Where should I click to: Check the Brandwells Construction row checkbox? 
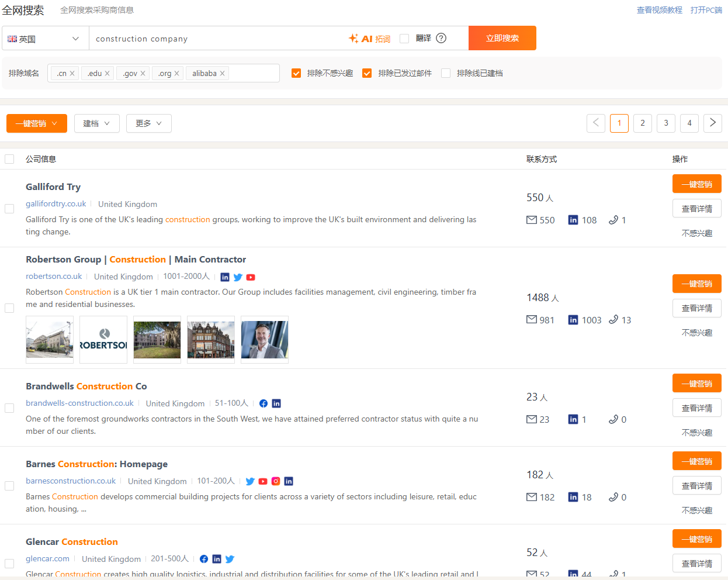click(x=9, y=408)
